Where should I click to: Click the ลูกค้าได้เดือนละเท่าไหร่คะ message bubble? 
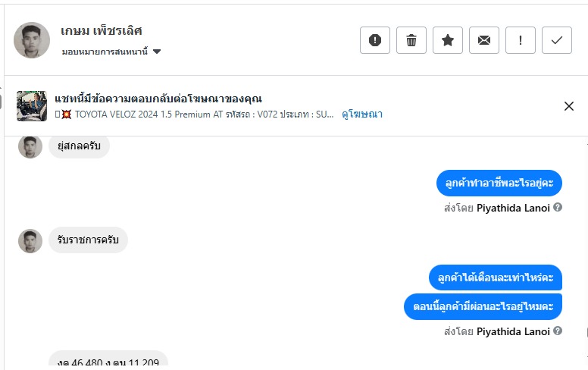(495, 277)
